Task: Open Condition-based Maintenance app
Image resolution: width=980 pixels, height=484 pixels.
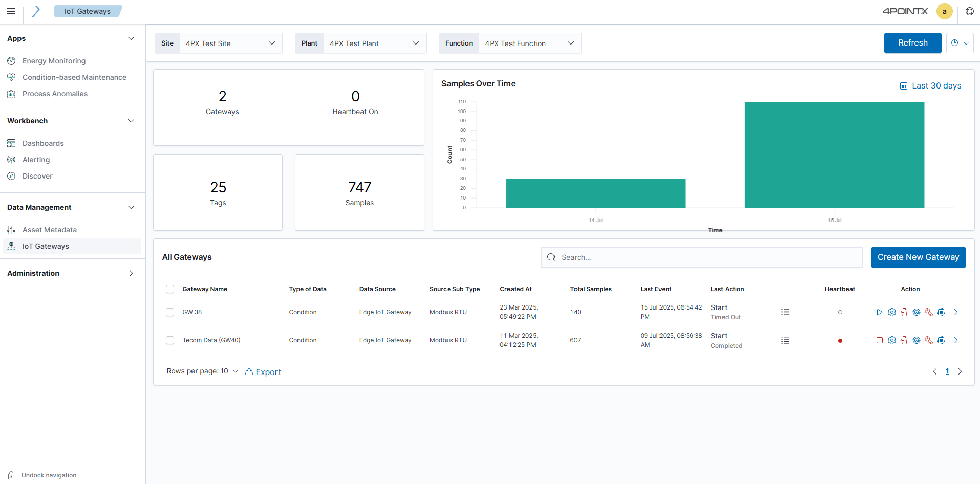Action: pyautogui.click(x=74, y=77)
